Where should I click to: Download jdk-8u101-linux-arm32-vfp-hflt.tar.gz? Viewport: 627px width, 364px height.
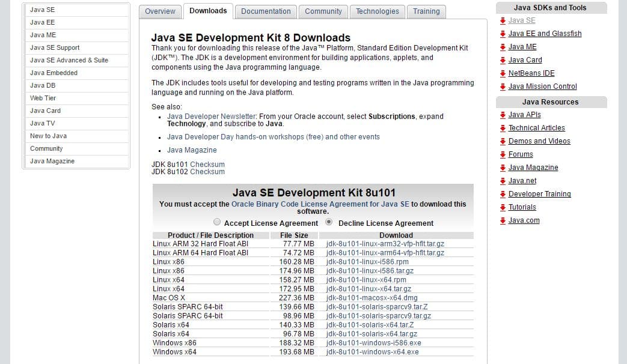click(x=385, y=244)
